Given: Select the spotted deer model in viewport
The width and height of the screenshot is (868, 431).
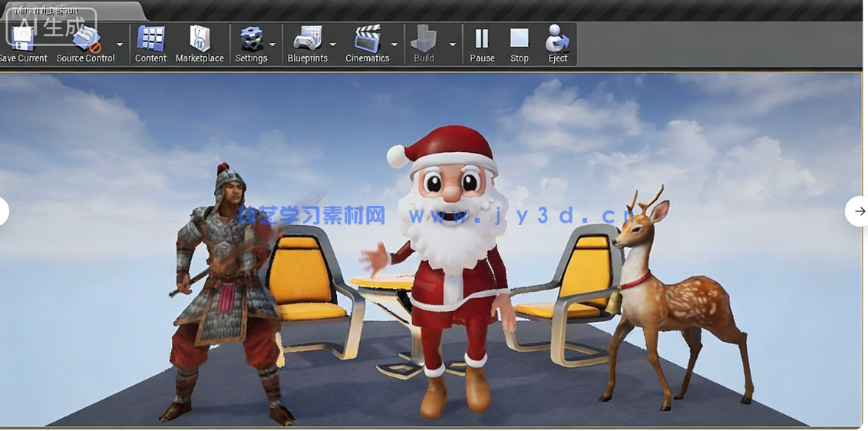Looking at the screenshot, I should tap(675, 299).
